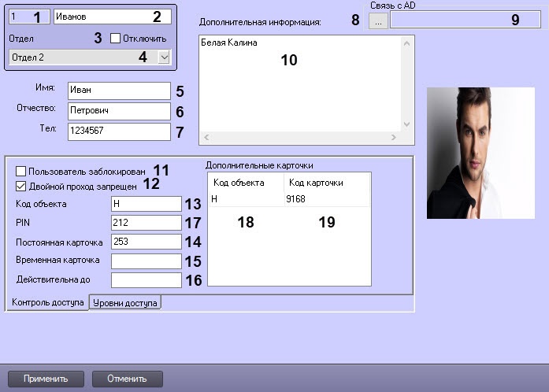The height and width of the screenshot is (392, 549).
Task: Switch to Уровни доступа tab
Action: tap(125, 302)
